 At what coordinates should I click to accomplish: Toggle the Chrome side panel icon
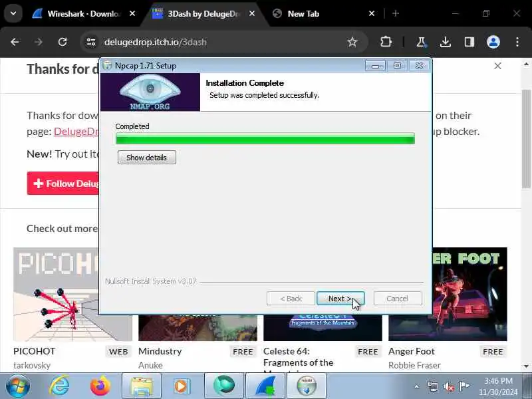tap(469, 42)
